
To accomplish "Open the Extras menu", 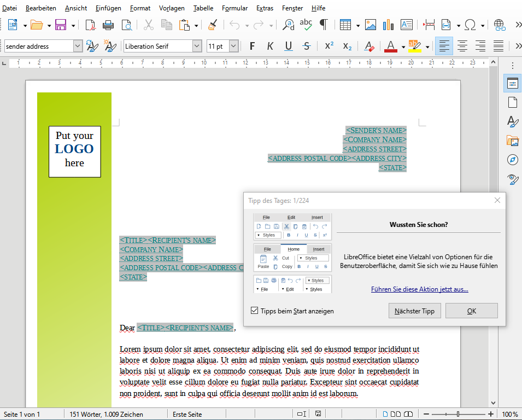I will [x=265, y=8].
